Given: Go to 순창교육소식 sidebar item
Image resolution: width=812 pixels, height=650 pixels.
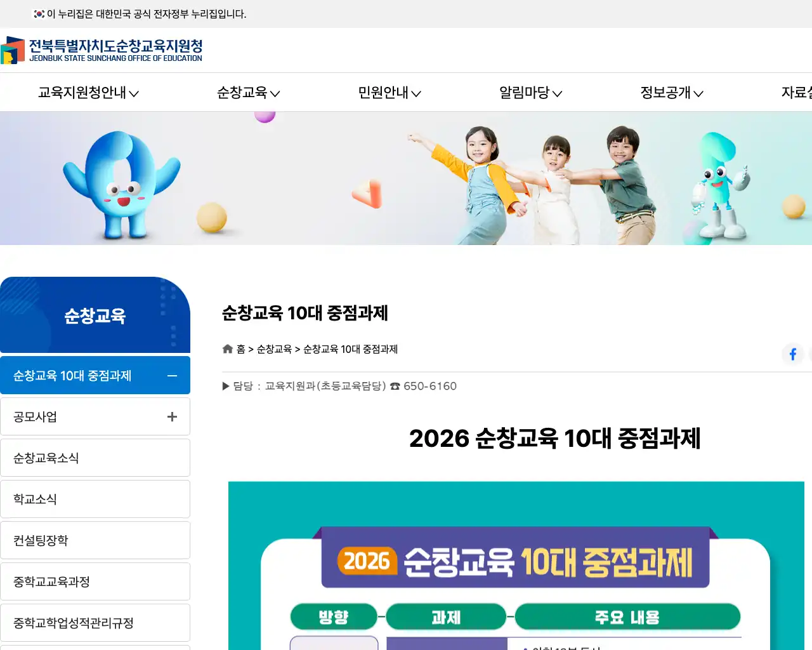Looking at the screenshot, I should click(x=95, y=458).
